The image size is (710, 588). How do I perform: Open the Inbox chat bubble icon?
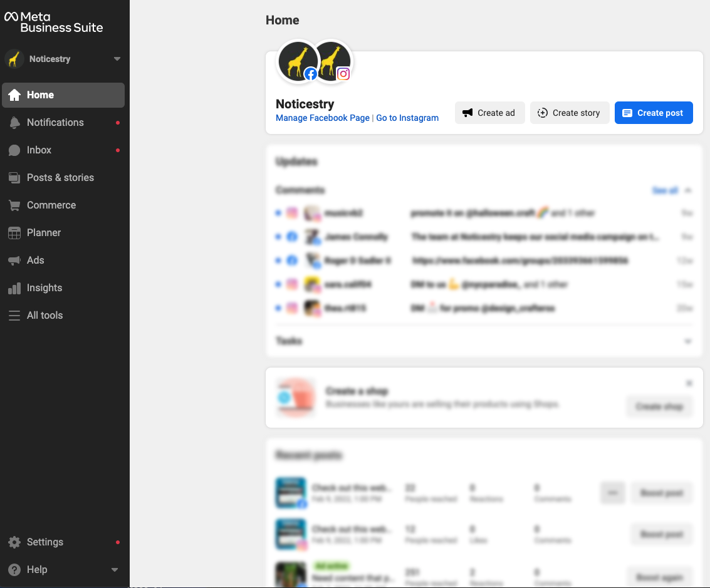[14, 150]
